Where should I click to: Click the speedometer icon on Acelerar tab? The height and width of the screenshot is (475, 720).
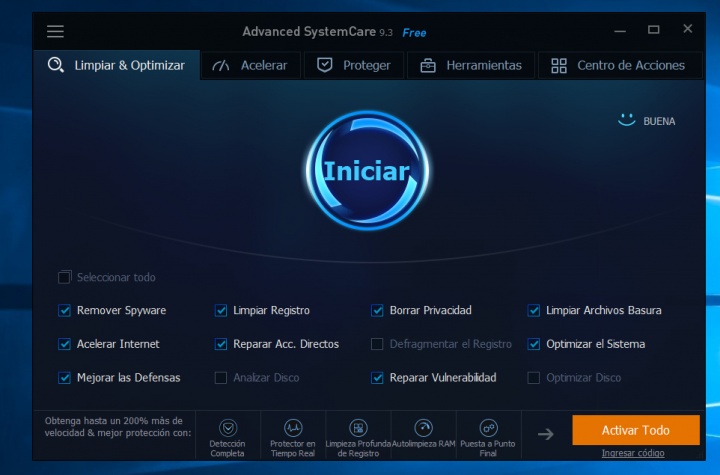point(221,66)
